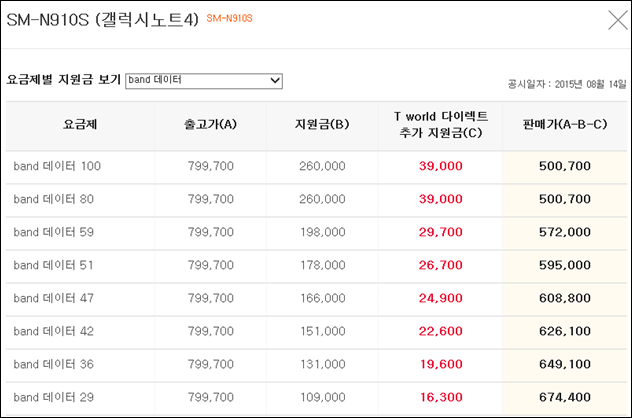Open the band 데이터 plan dropdown
This screenshot has height=418, width=632.
coord(204,81)
